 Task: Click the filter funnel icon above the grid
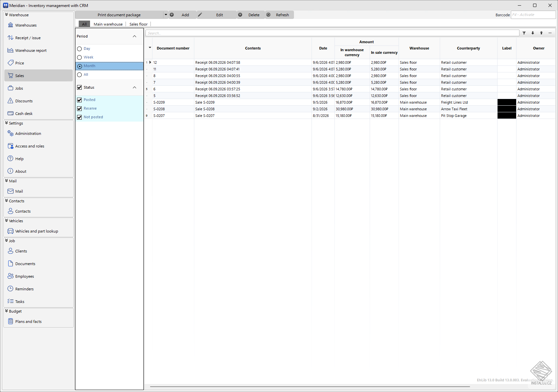[x=524, y=33]
